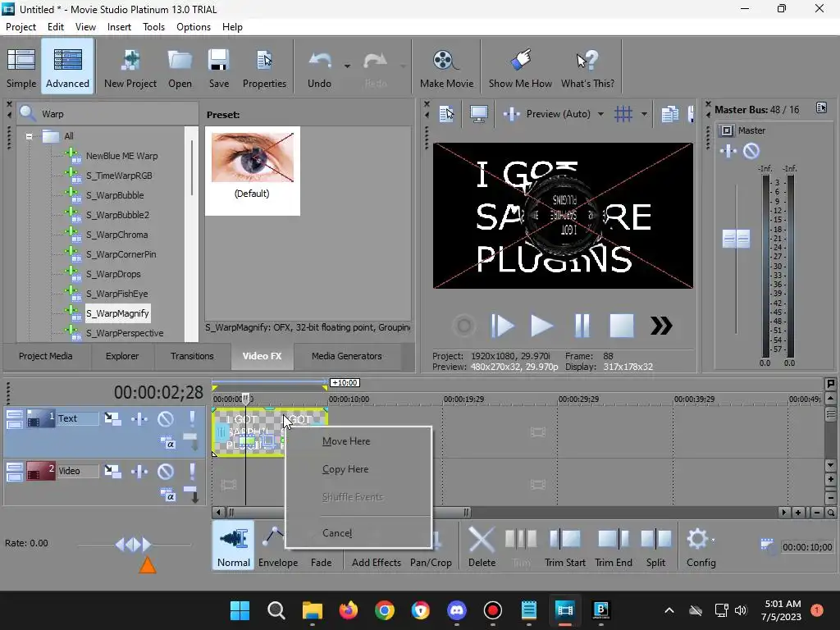
Task: Open project Properties
Action: click(264, 68)
